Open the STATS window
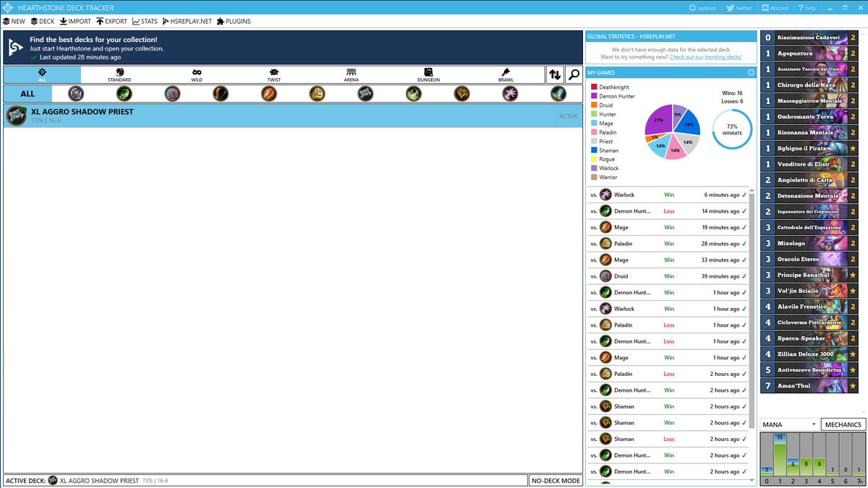The height and width of the screenshot is (488, 868). pos(145,21)
